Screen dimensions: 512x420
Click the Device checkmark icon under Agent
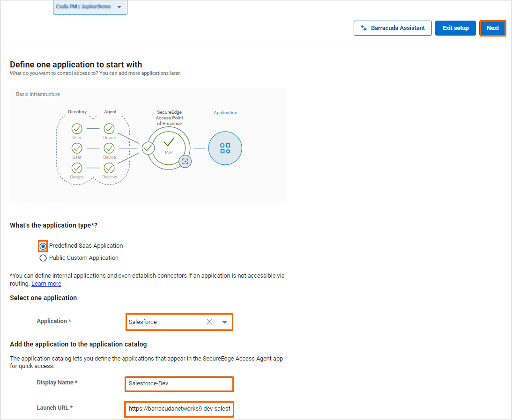[109, 128]
